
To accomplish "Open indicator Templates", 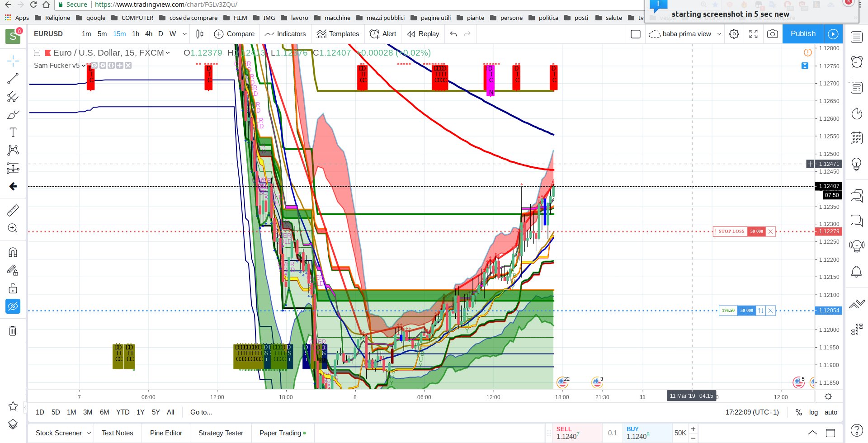I will (338, 34).
